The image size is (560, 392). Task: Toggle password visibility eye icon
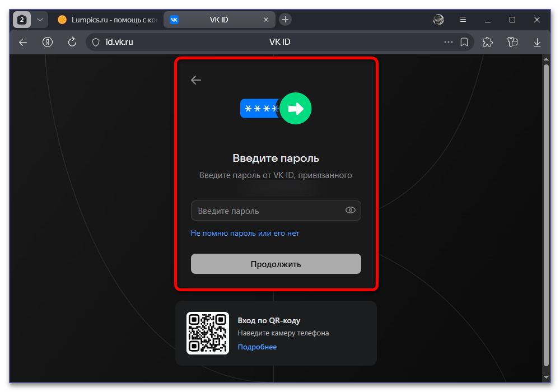[x=351, y=211]
